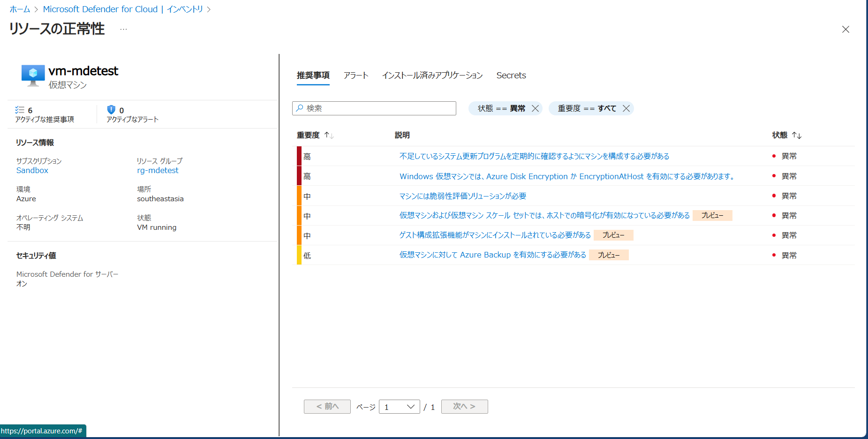Remove the 重要度 == すべて filter
This screenshot has width=868, height=439.
[x=626, y=108]
